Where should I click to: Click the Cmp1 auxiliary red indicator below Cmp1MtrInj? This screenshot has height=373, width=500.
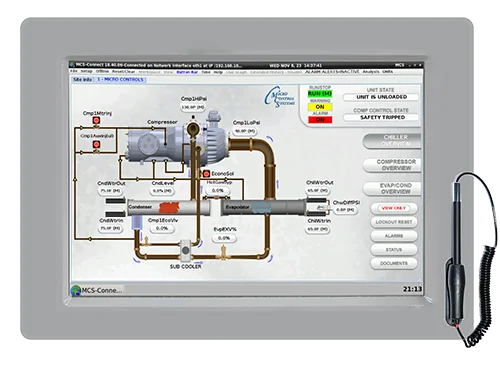(96, 144)
